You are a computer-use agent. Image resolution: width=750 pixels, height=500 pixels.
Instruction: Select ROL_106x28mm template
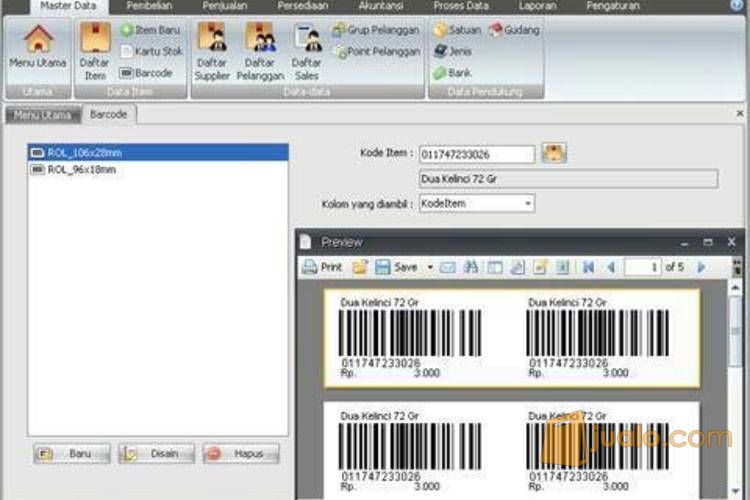click(158, 153)
